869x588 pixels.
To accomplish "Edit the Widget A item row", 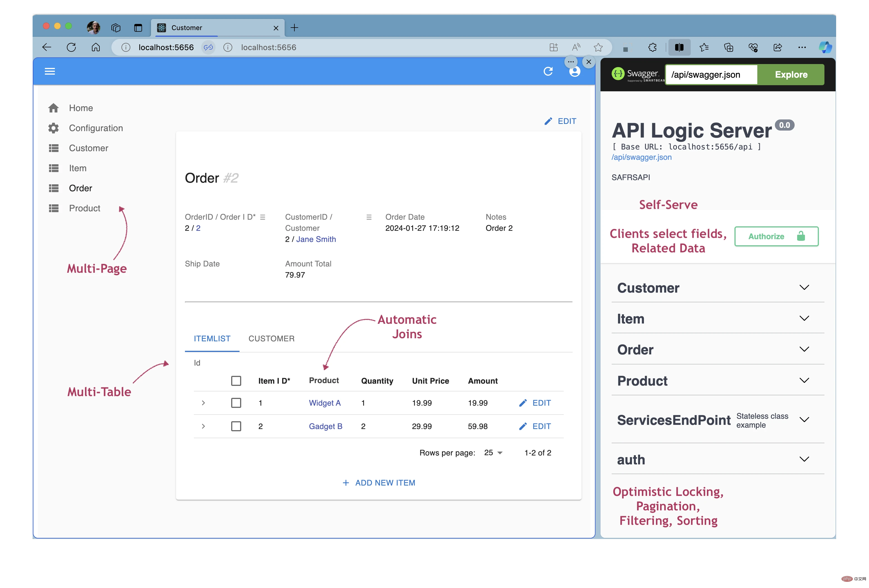I will [x=535, y=403].
